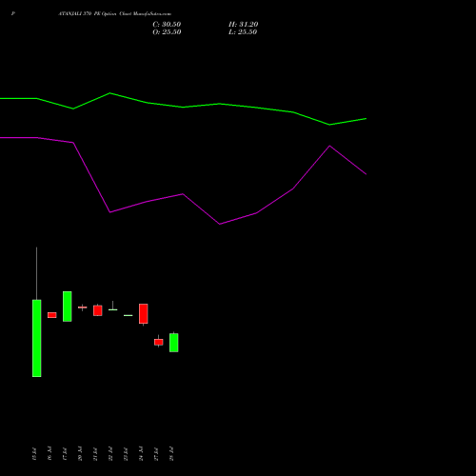Screen dimensions: 476x476
Task: Click the high value H: 31.20
Action: tap(244, 25)
